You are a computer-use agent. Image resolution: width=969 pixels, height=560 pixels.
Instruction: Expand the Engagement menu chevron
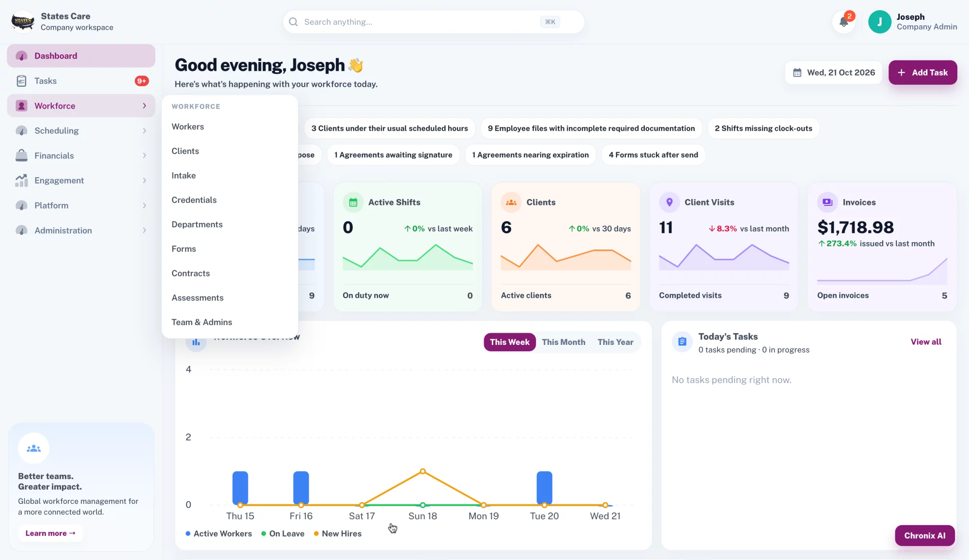(x=144, y=181)
